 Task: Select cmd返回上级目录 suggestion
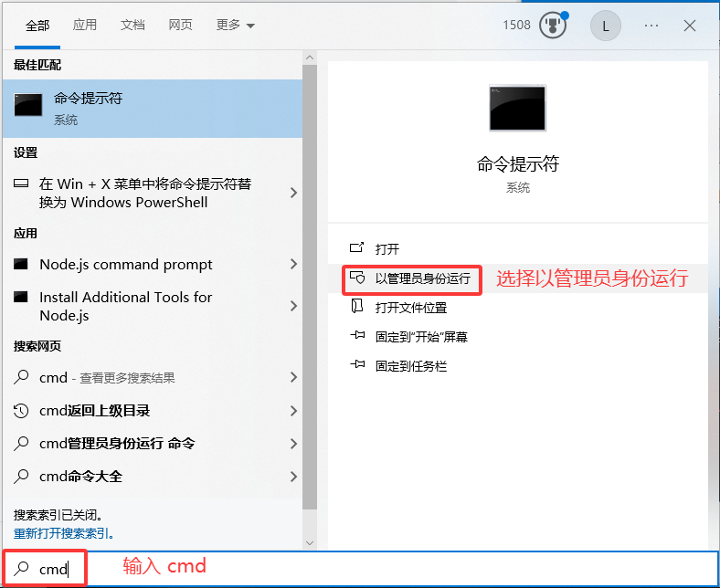153,411
